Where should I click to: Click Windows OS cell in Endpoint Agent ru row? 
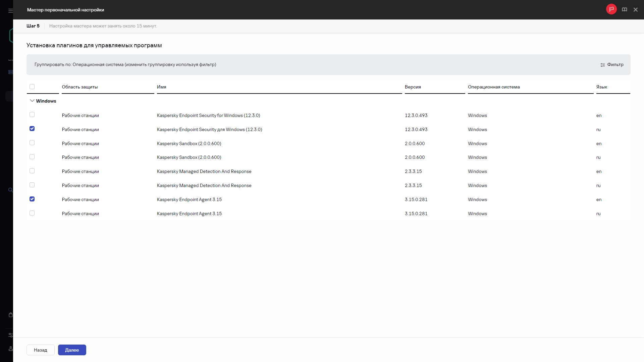pyautogui.click(x=477, y=214)
